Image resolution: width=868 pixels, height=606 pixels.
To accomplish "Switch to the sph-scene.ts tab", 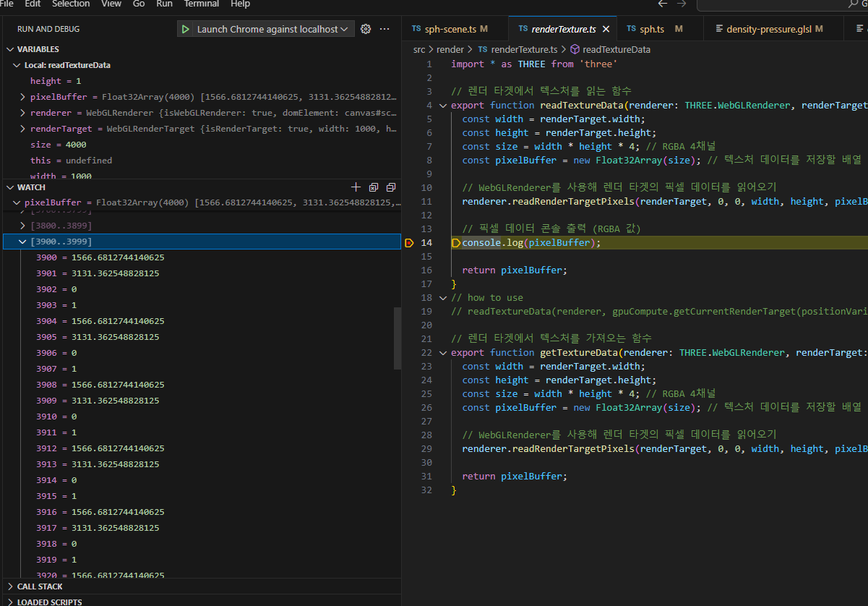I will click(455, 29).
